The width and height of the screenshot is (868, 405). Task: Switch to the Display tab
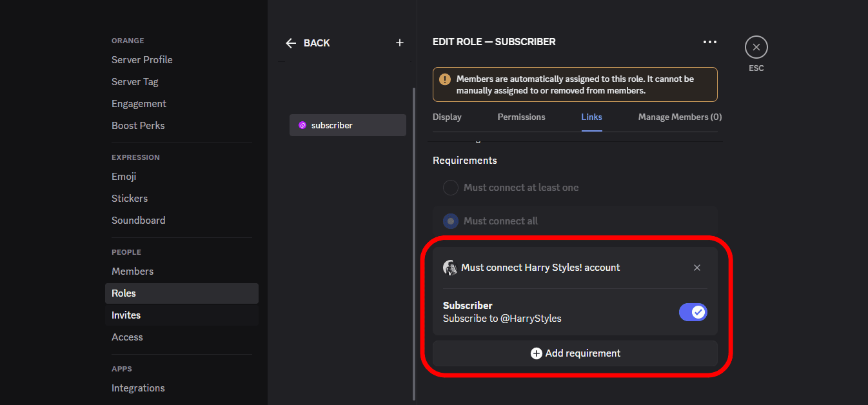pyautogui.click(x=447, y=117)
